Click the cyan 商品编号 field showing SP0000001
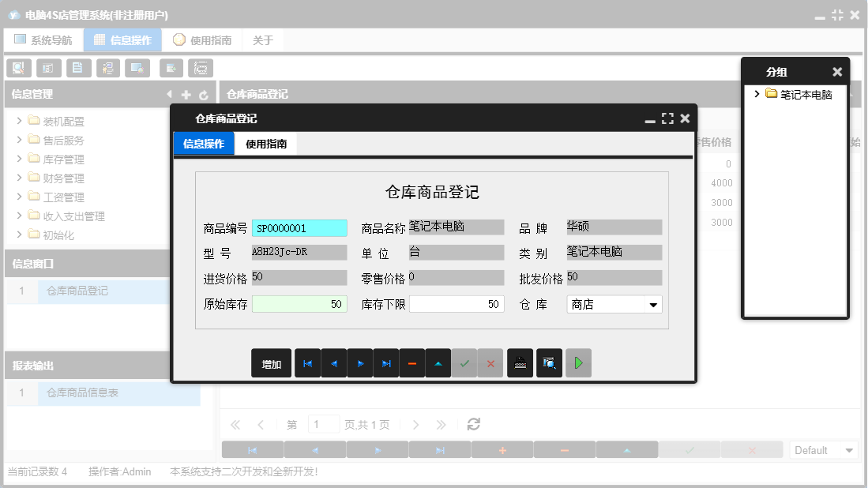 coord(299,227)
